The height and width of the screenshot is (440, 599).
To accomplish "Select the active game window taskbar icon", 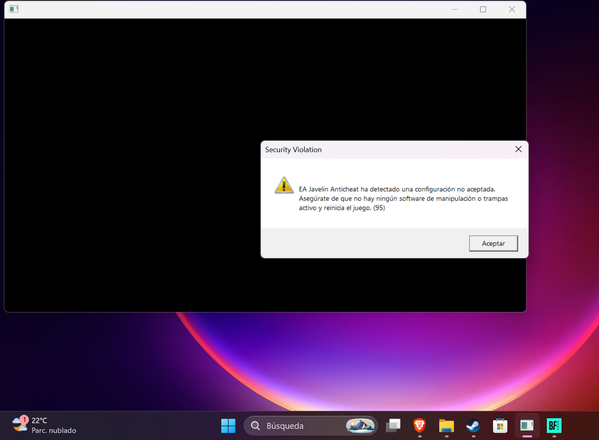I will (527, 425).
